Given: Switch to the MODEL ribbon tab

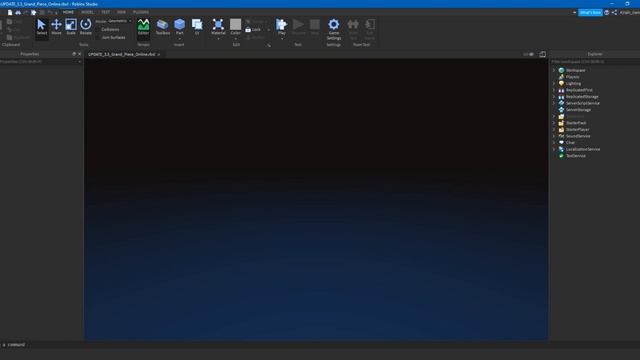Looking at the screenshot, I should coord(87,12).
